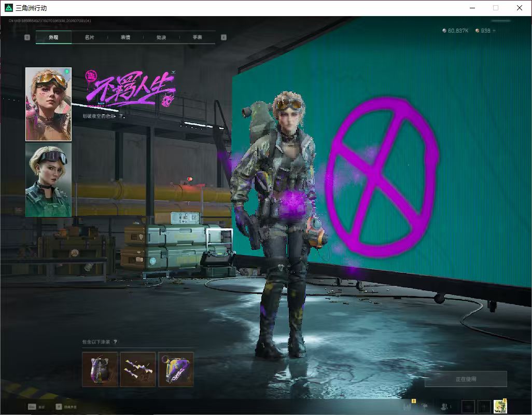Open the help question mark beside the skin description
This screenshot has height=415, width=532.
coord(121,116)
